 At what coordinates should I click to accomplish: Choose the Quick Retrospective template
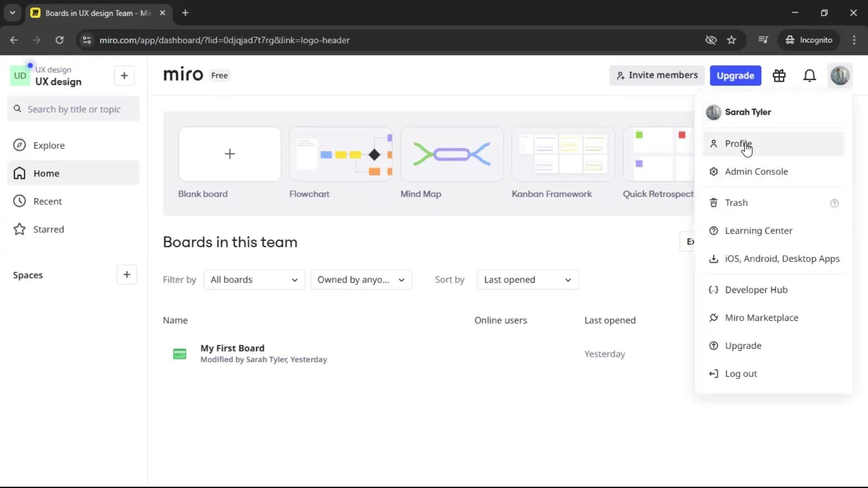[659, 154]
